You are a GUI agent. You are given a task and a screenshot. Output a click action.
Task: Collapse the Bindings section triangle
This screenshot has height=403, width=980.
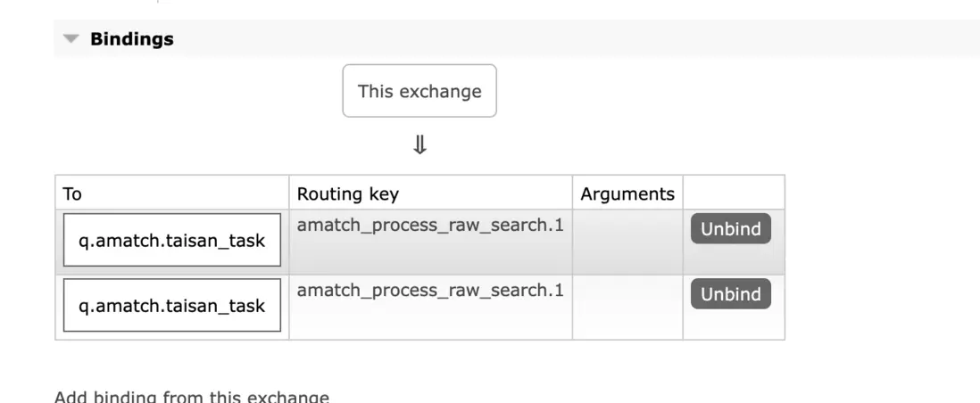pyautogui.click(x=71, y=39)
